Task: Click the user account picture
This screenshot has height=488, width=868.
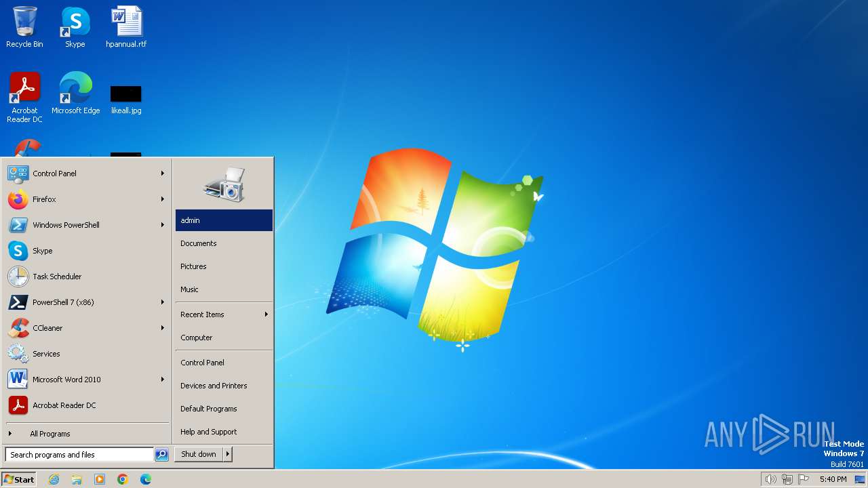Action: click(x=224, y=184)
